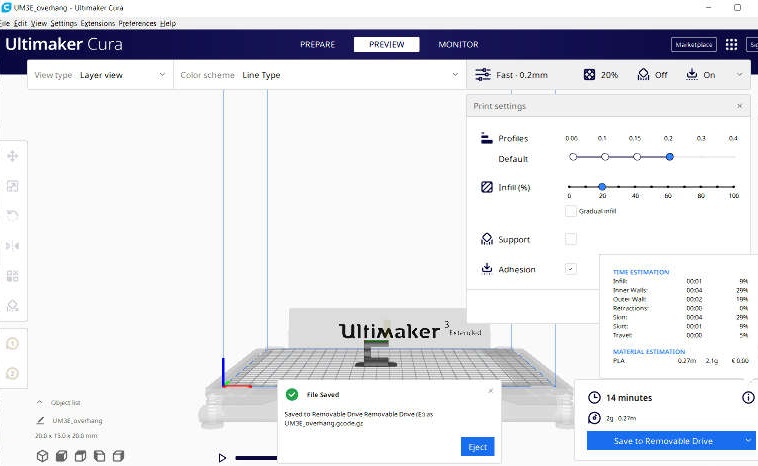Select the 0.1 layer height profile
The image size is (758, 466).
pyautogui.click(x=605, y=157)
